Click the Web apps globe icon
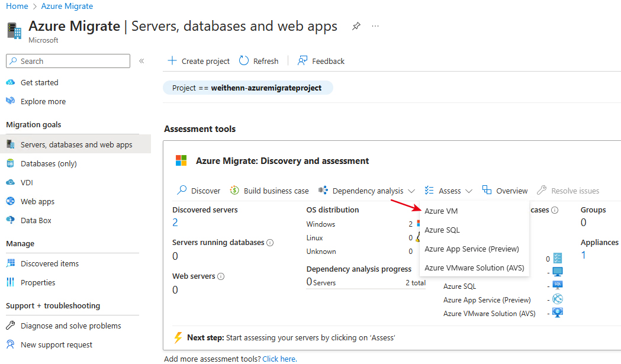The height and width of the screenshot is (364, 621). (10, 201)
